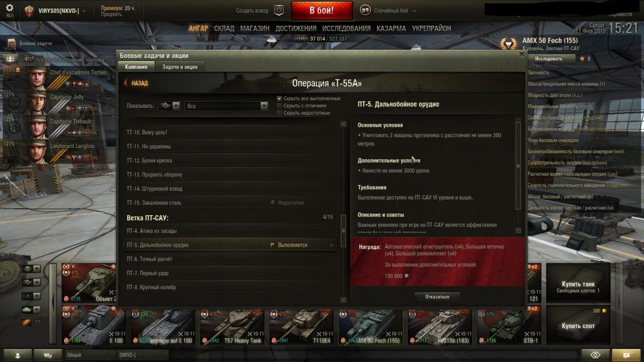644x362 pixels.
Task: Open the chat channels icon in bottom bar
Action: [x=48, y=355]
